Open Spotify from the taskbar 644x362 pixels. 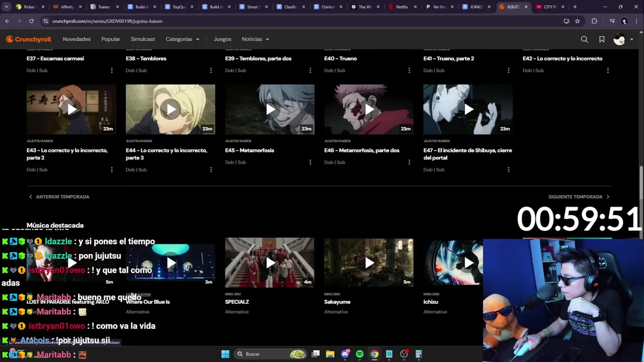360,354
